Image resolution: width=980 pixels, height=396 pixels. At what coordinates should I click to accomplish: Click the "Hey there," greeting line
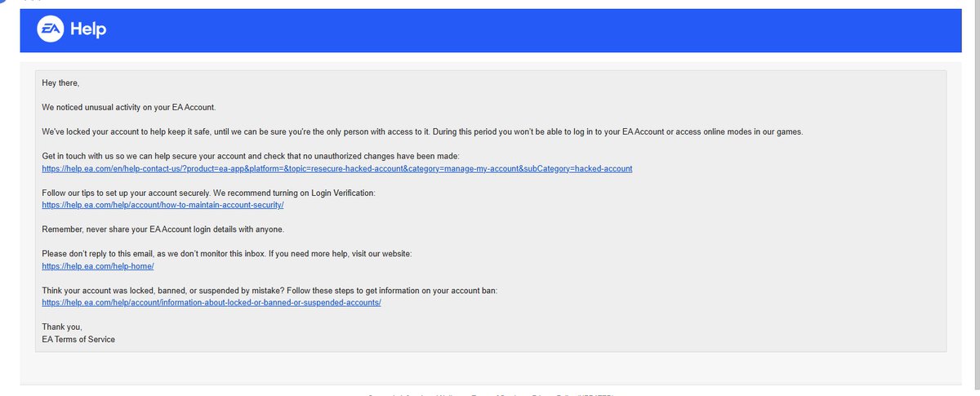pyautogui.click(x=61, y=83)
